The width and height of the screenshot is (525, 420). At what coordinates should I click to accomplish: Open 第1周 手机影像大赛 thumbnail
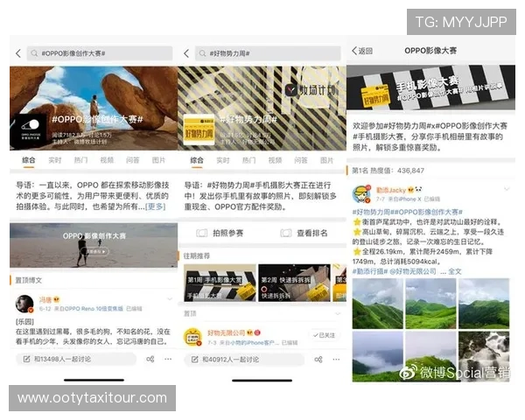click(x=220, y=283)
